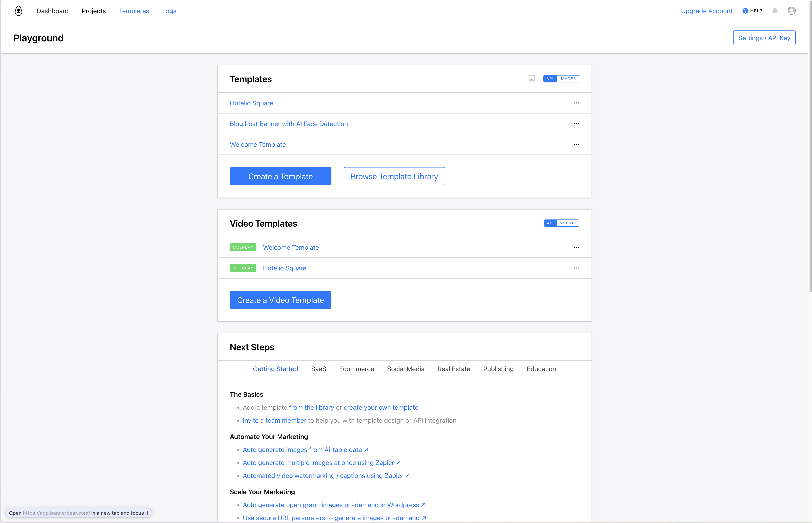Click the HELP question mark icon
The image size is (812, 523).
tap(745, 11)
